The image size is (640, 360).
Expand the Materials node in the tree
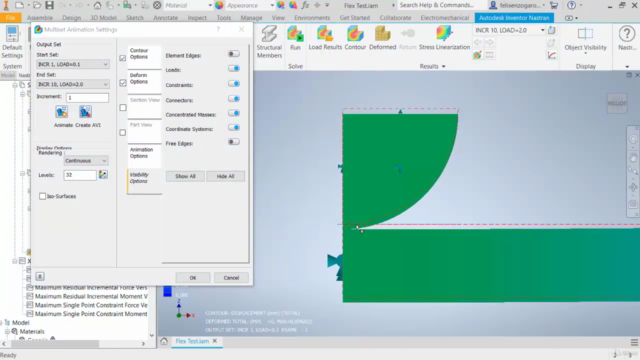[7, 331]
